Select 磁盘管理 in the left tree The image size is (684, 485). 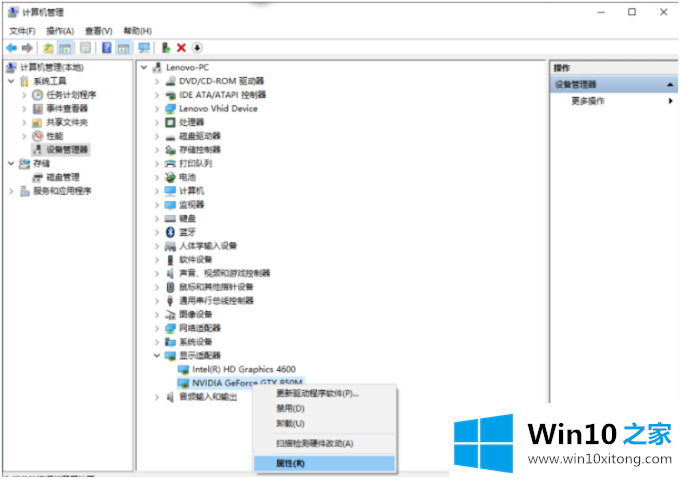point(63,178)
